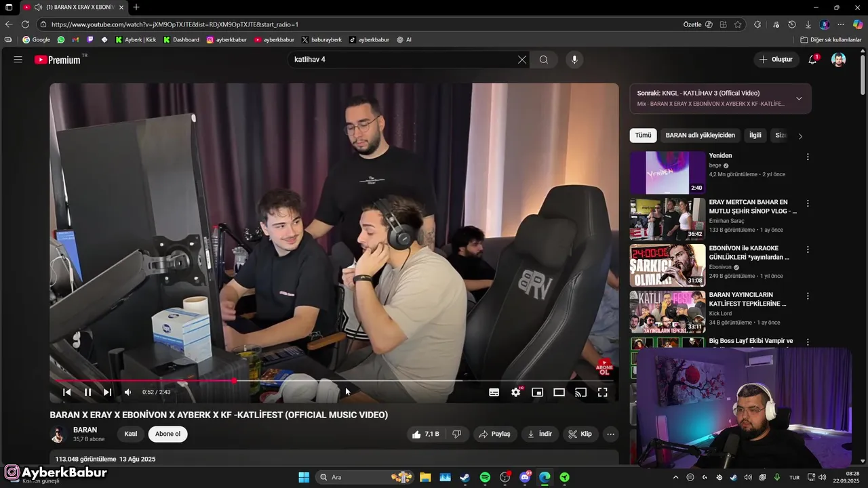The image size is (868, 488).
Task: Select BARAN adlı yükleyiciden chip
Action: point(700,135)
